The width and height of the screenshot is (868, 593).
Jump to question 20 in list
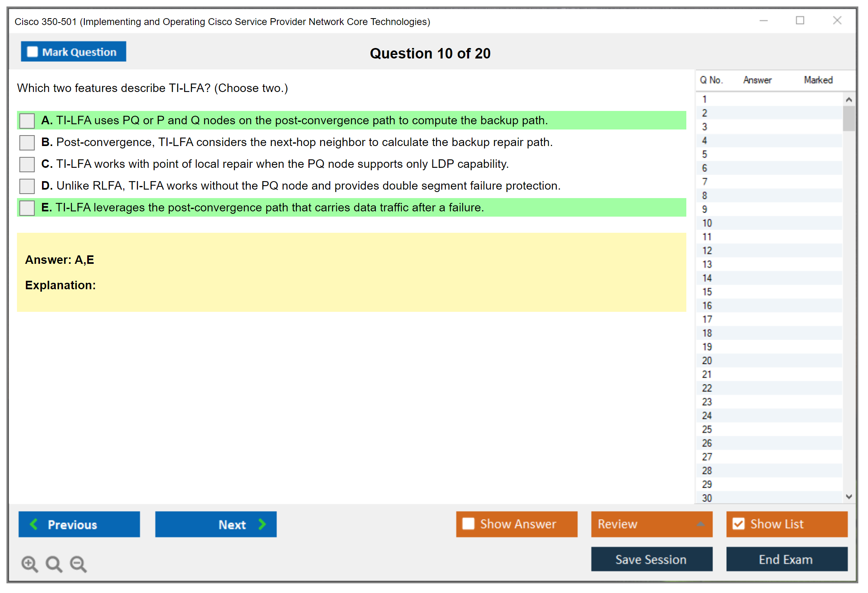[707, 361]
